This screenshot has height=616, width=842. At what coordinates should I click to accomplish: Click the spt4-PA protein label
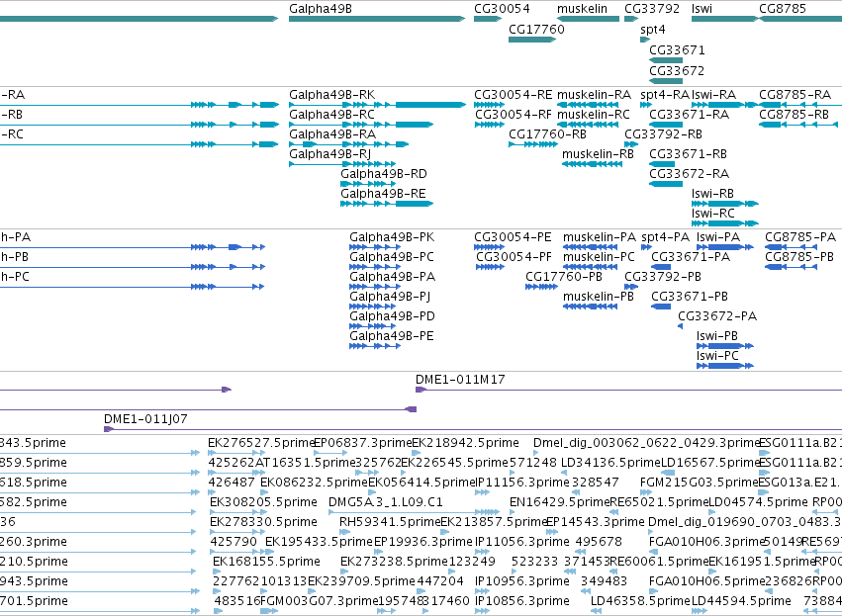(x=665, y=237)
